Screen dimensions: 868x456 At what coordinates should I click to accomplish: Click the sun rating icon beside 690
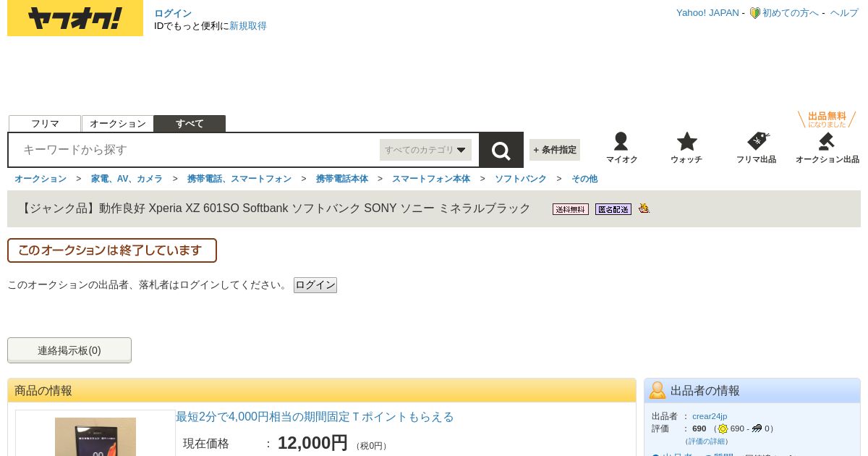[723, 428]
